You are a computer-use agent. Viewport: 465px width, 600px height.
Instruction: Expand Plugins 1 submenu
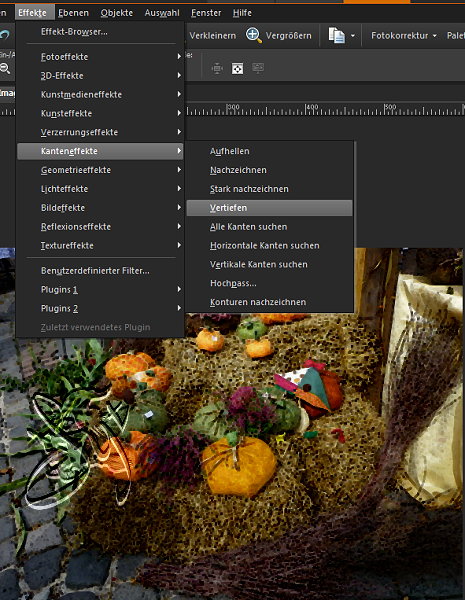[100, 290]
